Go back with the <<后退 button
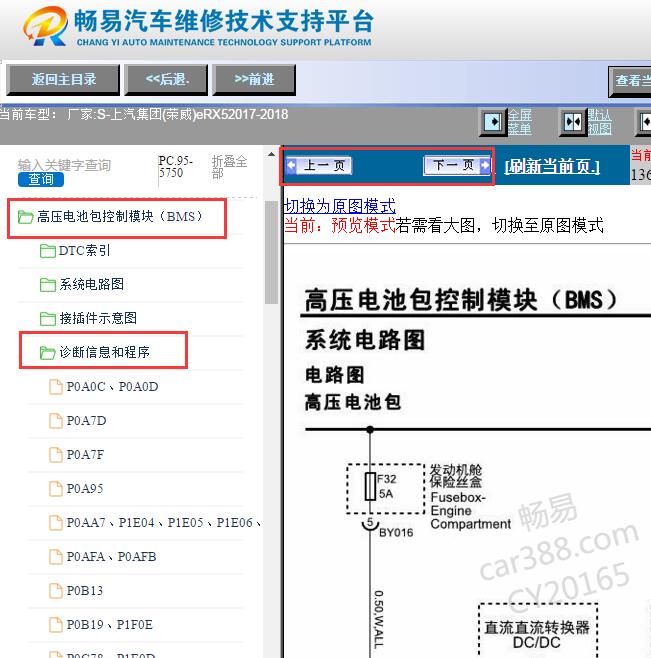 coord(167,79)
